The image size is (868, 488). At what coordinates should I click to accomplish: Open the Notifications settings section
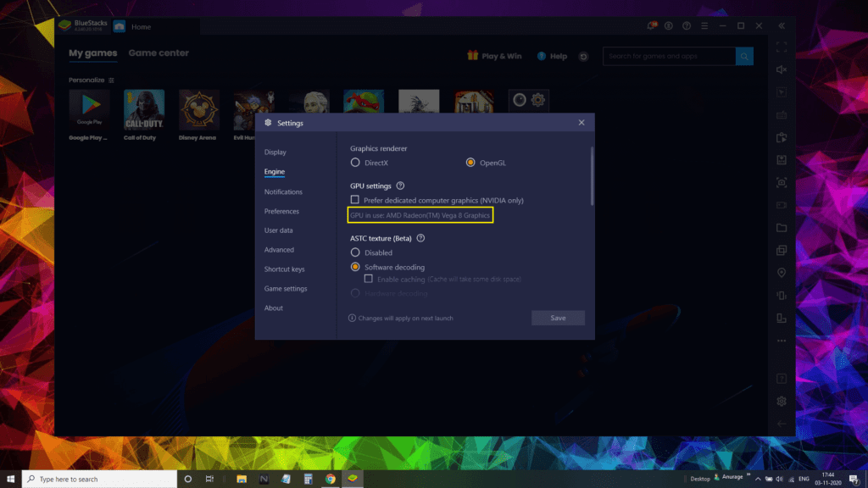point(283,191)
